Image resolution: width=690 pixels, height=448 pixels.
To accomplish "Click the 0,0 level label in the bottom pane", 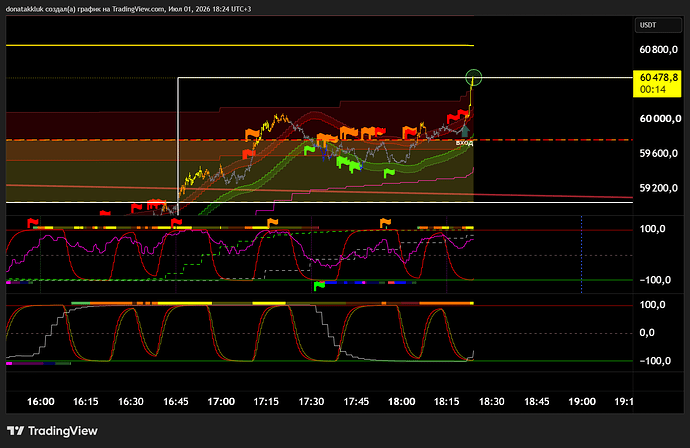I will point(647,333).
